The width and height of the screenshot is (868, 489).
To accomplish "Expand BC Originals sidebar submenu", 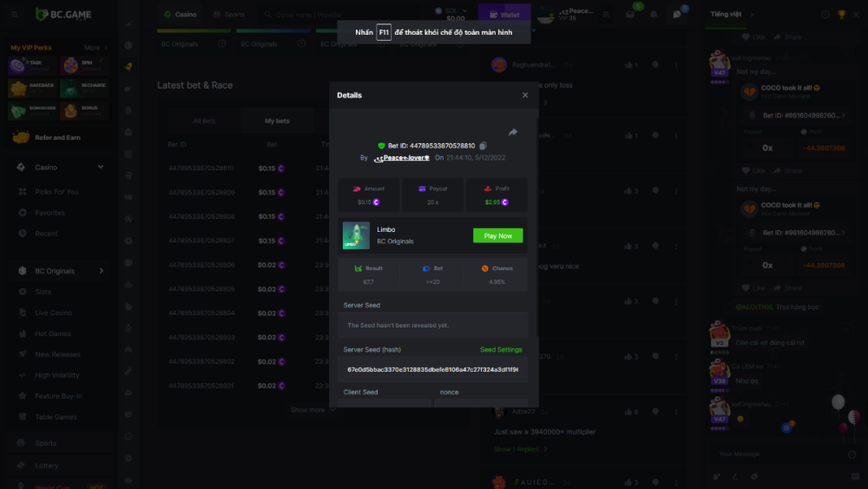I will (101, 271).
